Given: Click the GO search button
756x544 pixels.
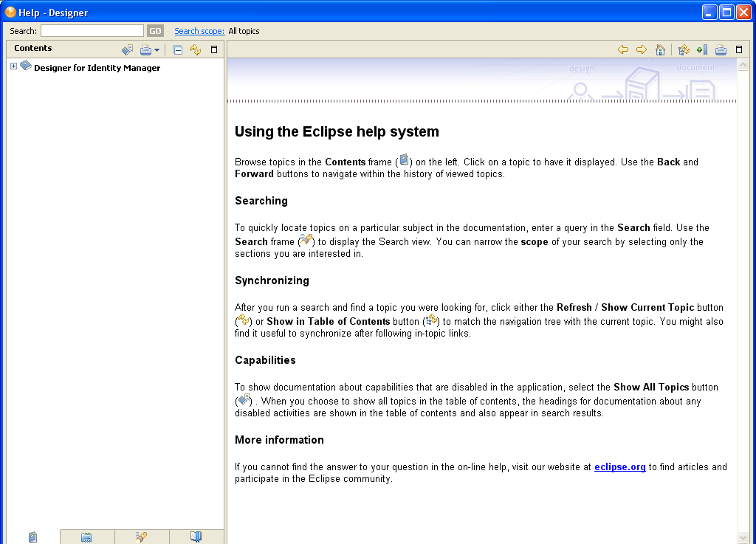Looking at the screenshot, I should click(x=155, y=30).
